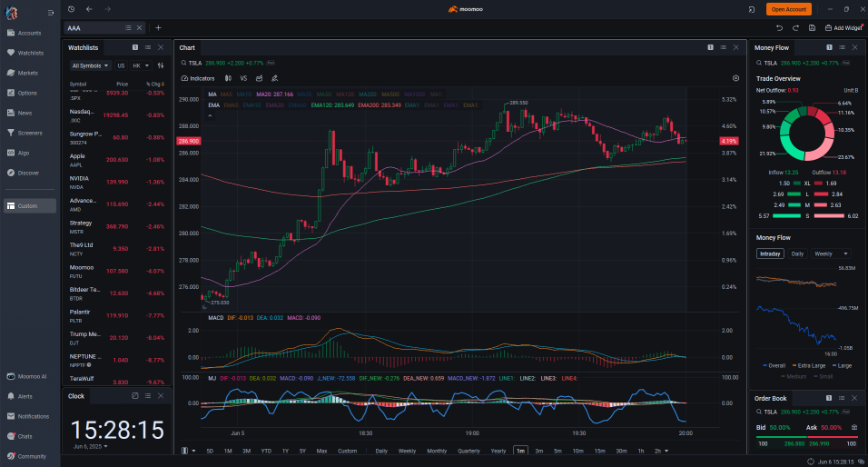Screen dimensions: 868x467
Task: Open the drawing tools pencil icon in chart
Action: point(274,79)
